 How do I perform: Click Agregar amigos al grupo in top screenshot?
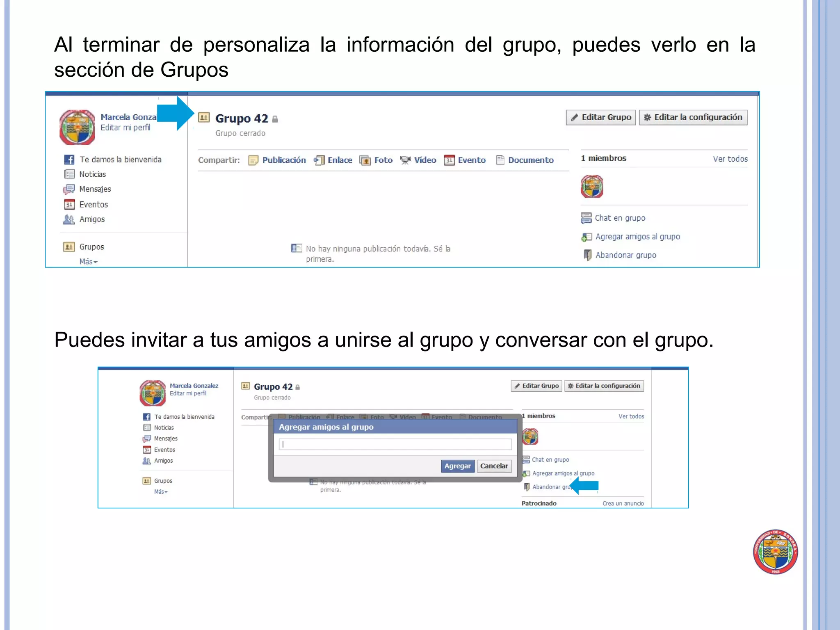click(637, 237)
